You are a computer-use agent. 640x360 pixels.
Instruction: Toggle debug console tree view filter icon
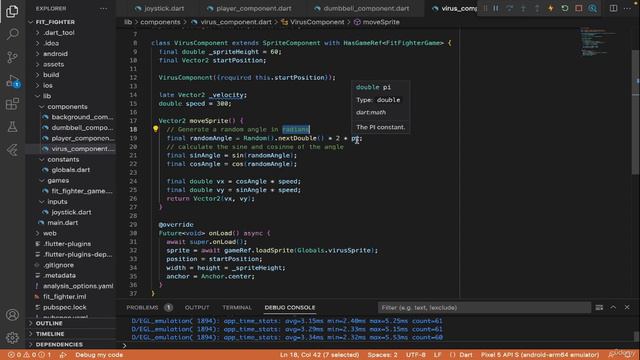pyautogui.click(x=599, y=307)
